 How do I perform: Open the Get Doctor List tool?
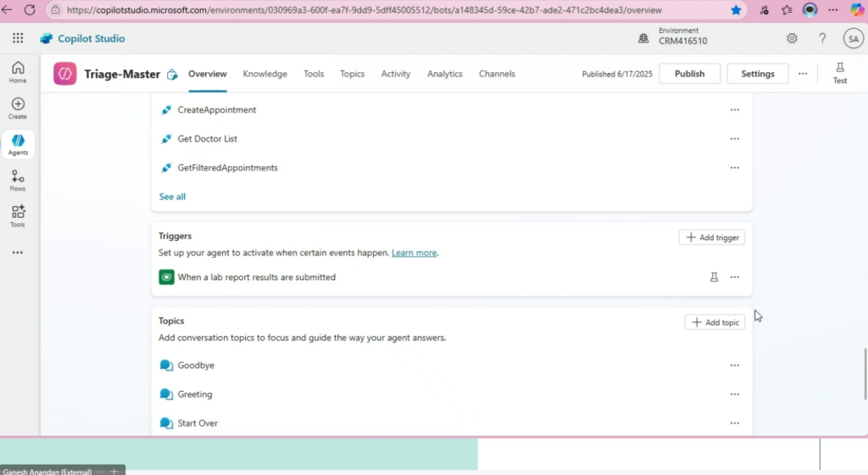[x=208, y=138]
